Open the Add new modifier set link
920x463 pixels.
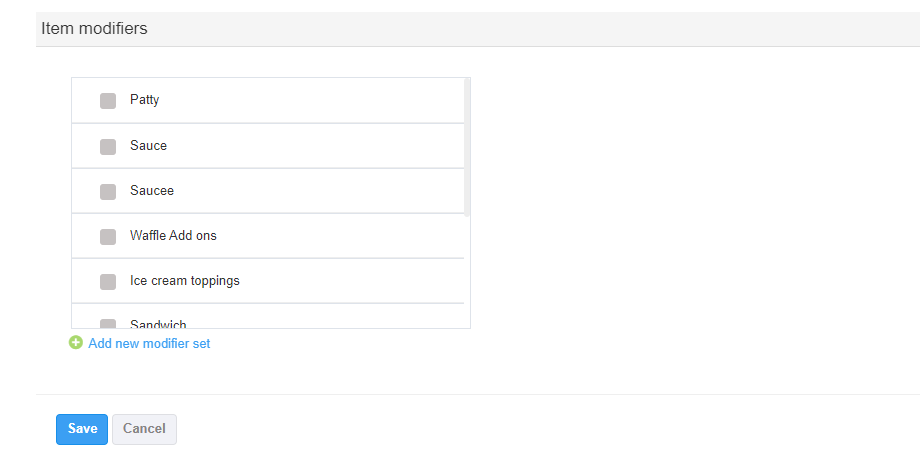pyautogui.click(x=149, y=344)
